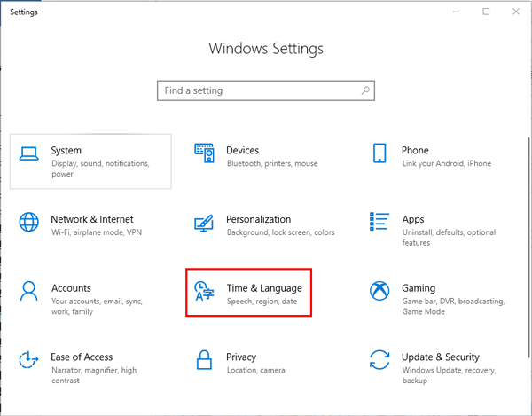
Task: Click the Gaming Xbox icon
Action: pyautogui.click(x=379, y=291)
